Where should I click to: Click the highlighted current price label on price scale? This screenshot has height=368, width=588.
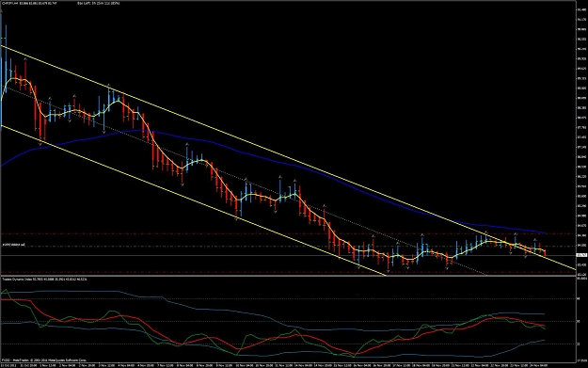click(581, 255)
